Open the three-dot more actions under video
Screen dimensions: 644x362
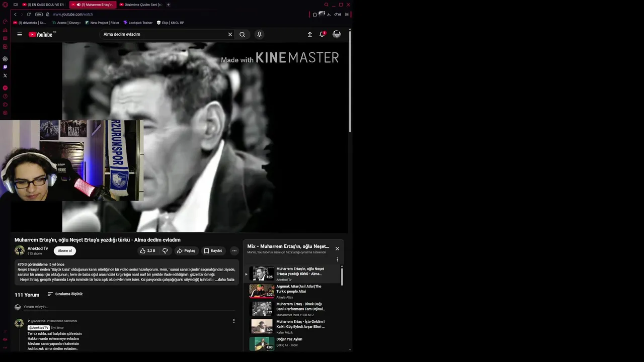234,250
